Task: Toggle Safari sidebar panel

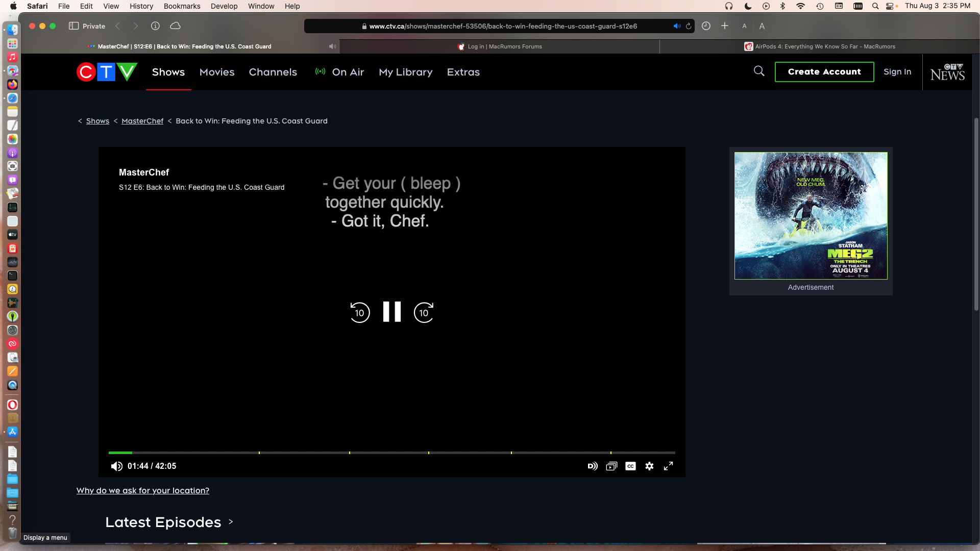Action: 73,26
